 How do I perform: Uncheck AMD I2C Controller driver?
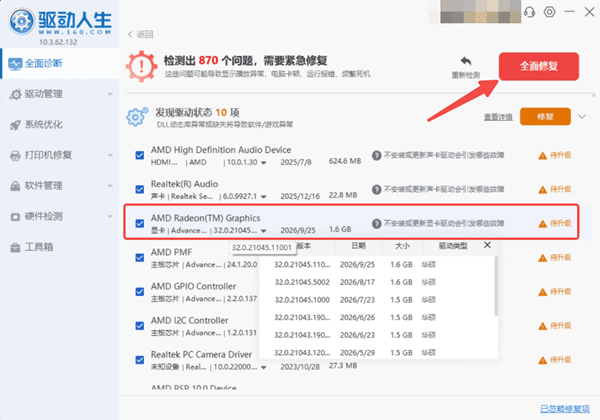(140, 326)
